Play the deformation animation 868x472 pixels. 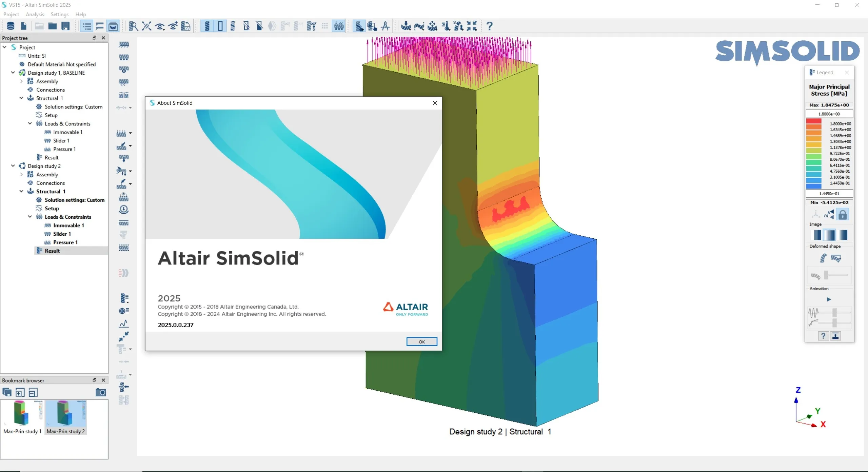click(x=829, y=299)
